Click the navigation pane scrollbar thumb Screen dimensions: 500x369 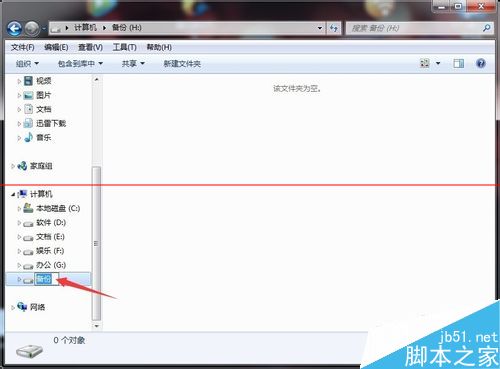(x=96, y=243)
